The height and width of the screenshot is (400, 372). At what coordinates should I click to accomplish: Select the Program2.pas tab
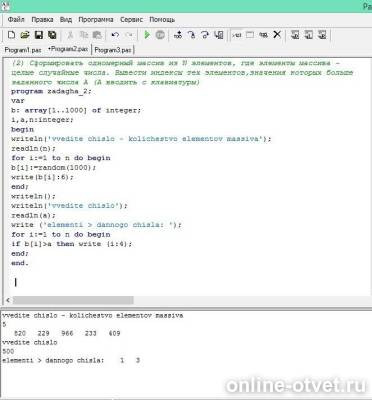coord(68,49)
